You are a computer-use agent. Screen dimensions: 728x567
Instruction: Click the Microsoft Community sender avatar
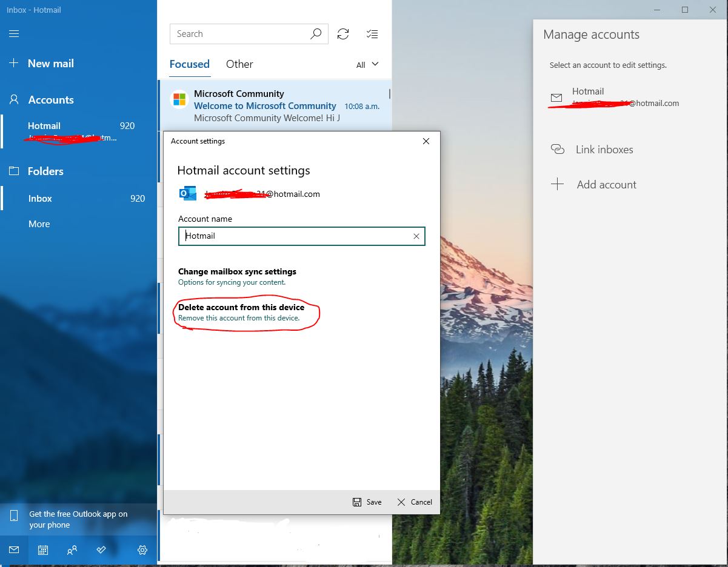[179, 99]
